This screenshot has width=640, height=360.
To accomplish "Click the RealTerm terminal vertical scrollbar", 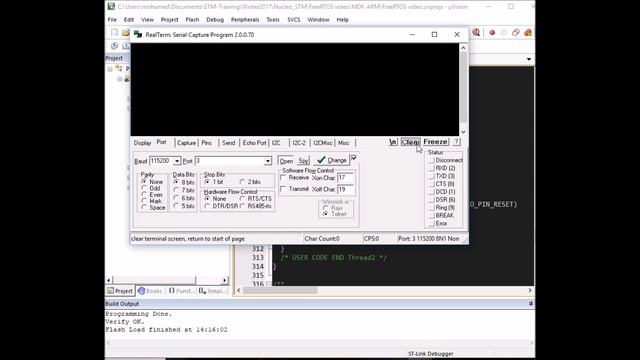I will tap(463, 89).
